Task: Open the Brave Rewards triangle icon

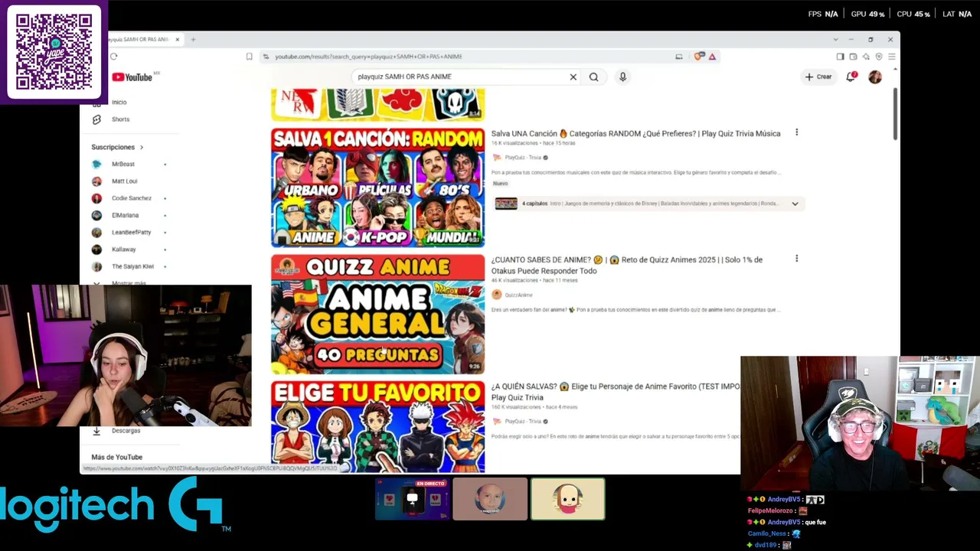Action: (712, 57)
